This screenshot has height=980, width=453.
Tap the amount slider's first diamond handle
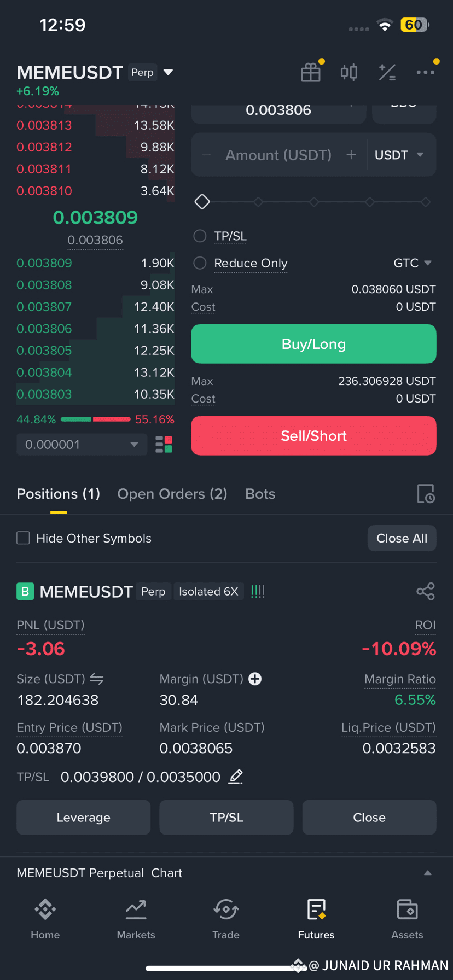coord(202,202)
